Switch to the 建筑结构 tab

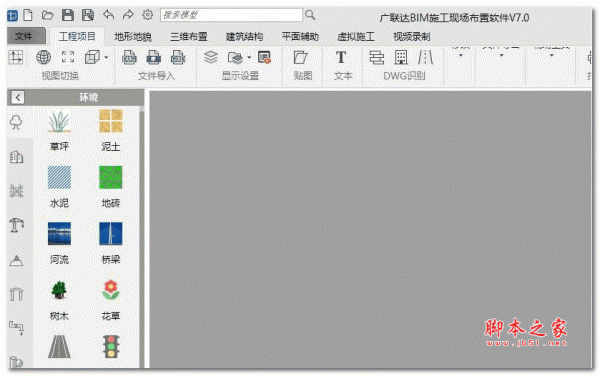click(x=245, y=37)
